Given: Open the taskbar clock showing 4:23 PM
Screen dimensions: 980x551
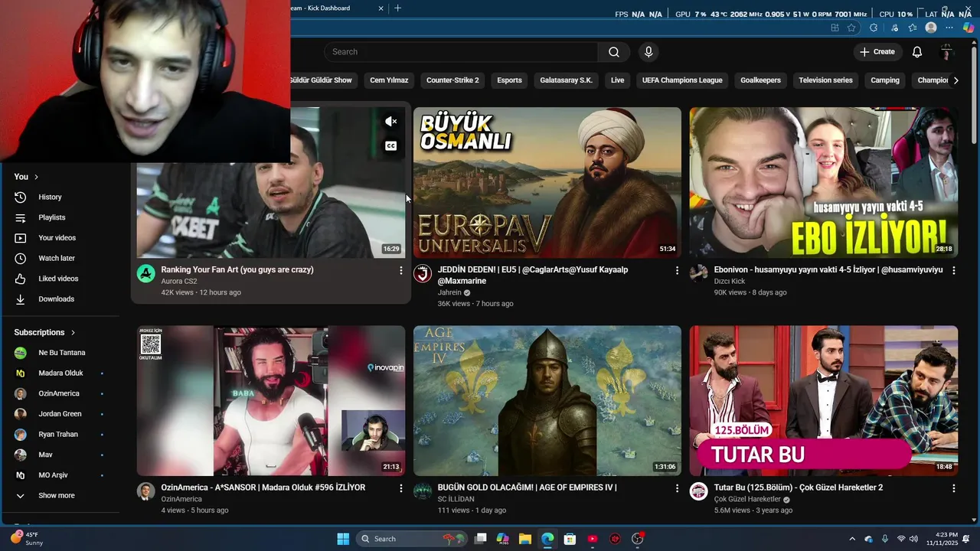Looking at the screenshot, I should pos(942,539).
